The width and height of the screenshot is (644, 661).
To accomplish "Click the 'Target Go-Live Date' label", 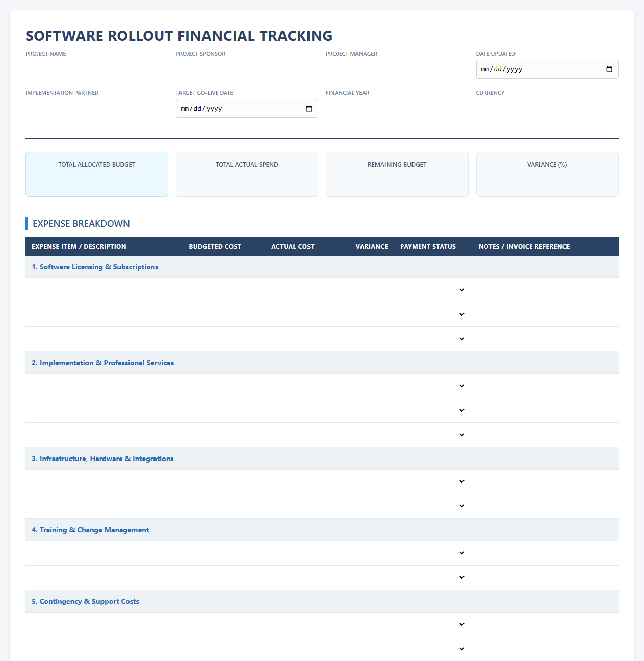I will (204, 93).
